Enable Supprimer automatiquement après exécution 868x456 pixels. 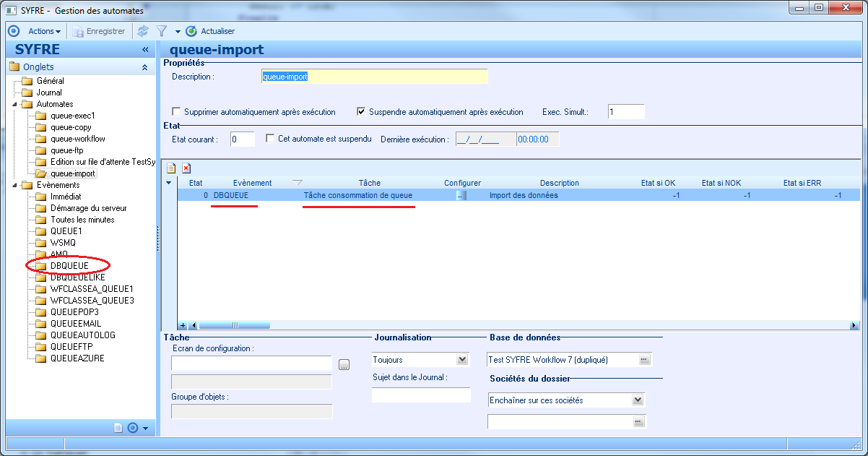(175, 112)
